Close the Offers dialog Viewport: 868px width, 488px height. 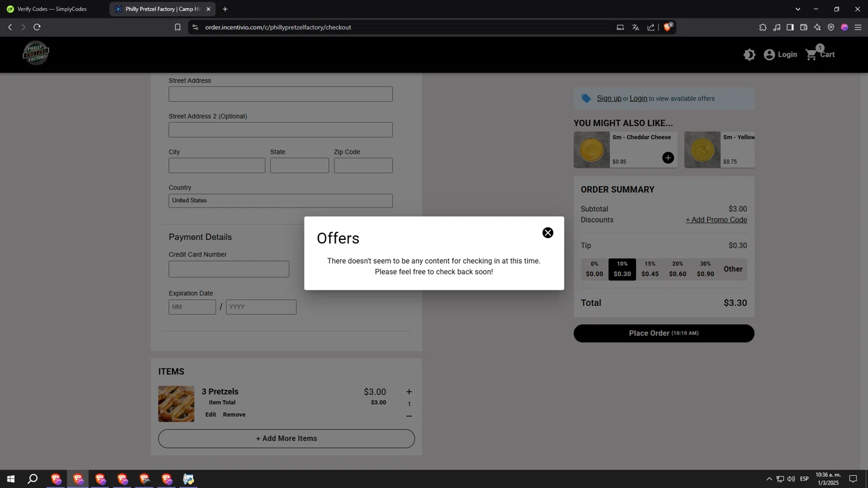pos(547,232)
